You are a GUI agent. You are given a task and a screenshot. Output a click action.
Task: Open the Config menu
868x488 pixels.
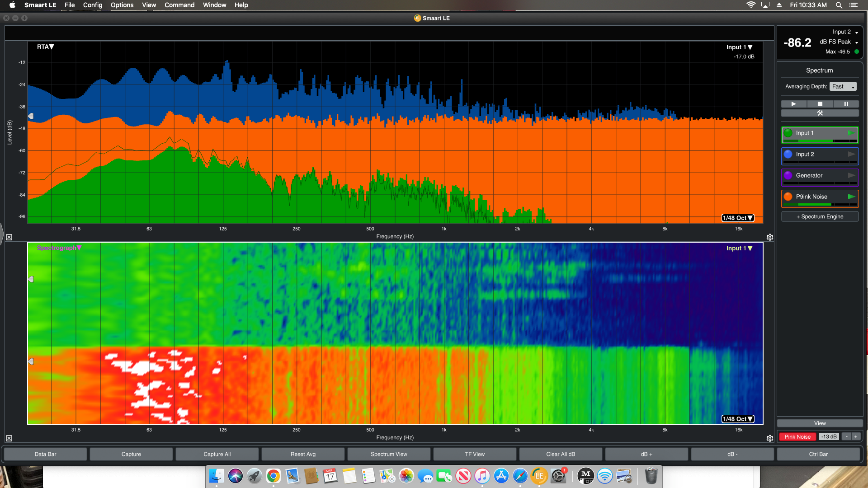point(92,5)
